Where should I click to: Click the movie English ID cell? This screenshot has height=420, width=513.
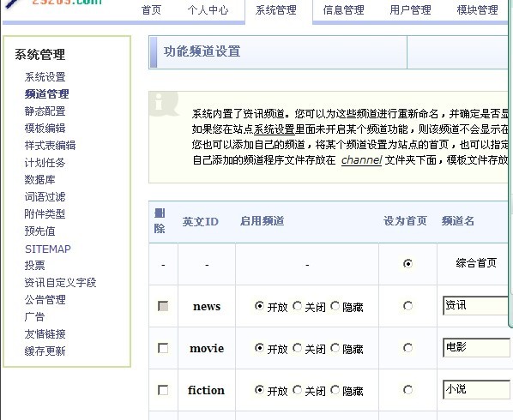pyautogui.click(x=207, y=348)
